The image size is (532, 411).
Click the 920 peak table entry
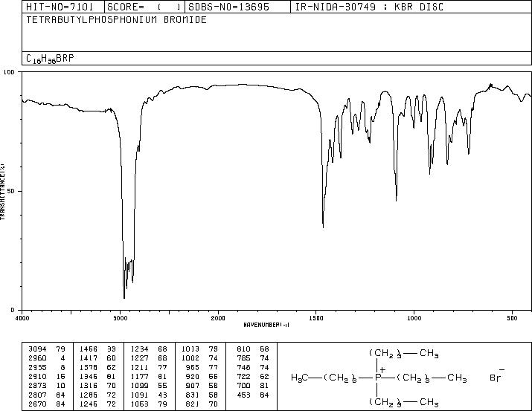202,376
